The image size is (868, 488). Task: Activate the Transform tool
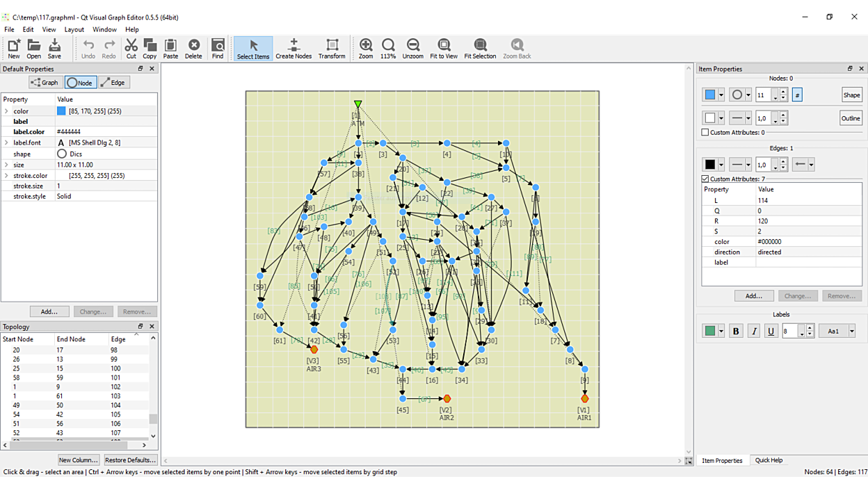click(x=332, y=49)
